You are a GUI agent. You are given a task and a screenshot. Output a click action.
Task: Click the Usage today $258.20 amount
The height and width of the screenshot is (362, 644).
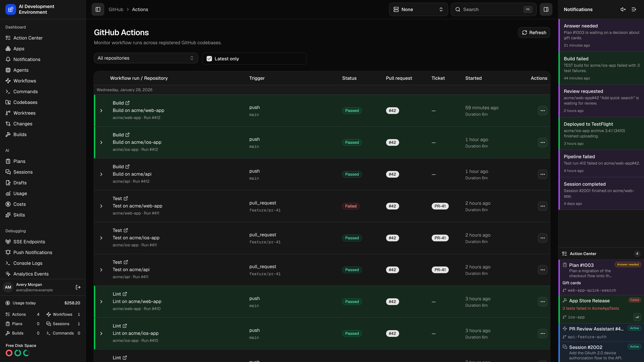tap(72, 303)
